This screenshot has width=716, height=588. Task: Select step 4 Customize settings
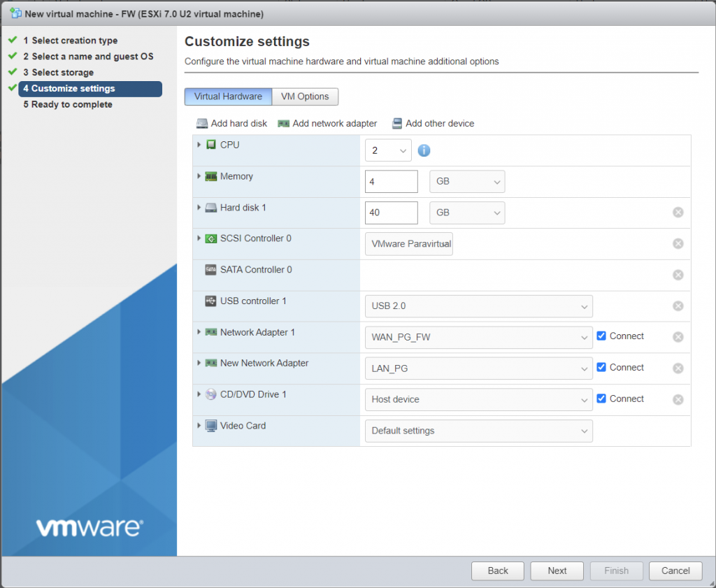[90, 89]
